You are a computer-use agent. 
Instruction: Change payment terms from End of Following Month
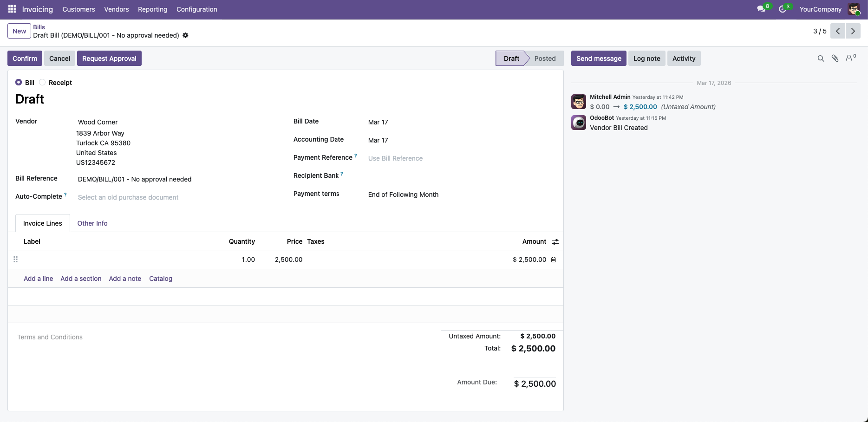(403, 195)
